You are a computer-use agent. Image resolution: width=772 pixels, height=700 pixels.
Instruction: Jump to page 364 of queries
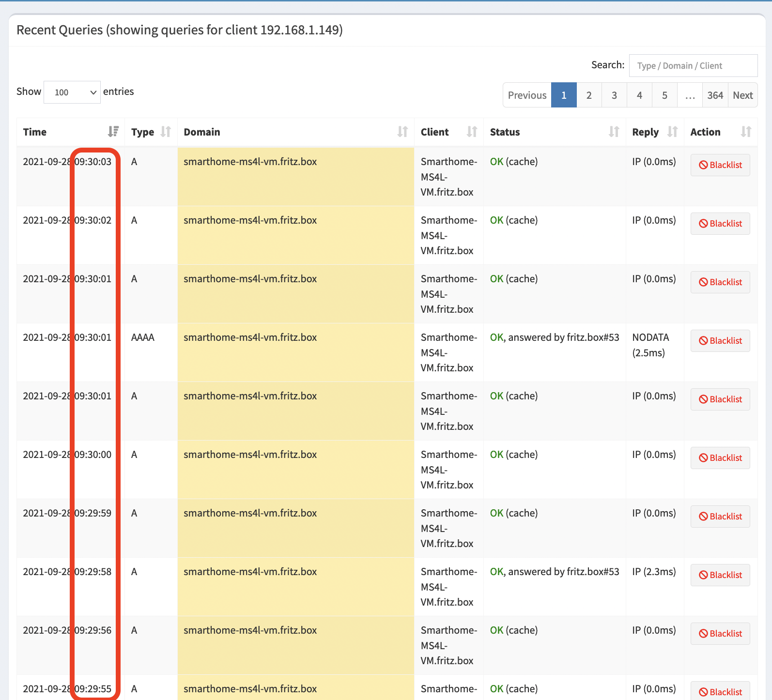click(715, 95)
